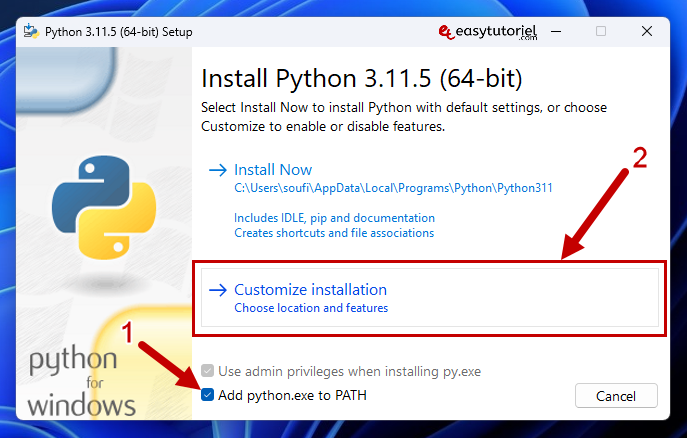
Task: Click 'Choose location and features' subtitle
Action: pyautogui.click(x=311, y=308)
